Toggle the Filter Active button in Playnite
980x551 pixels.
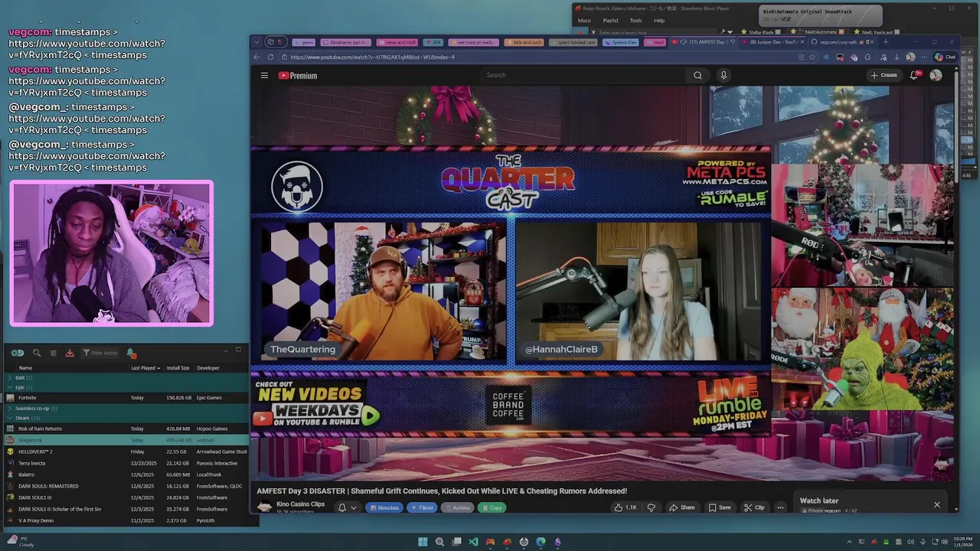(x=100, y=353)
